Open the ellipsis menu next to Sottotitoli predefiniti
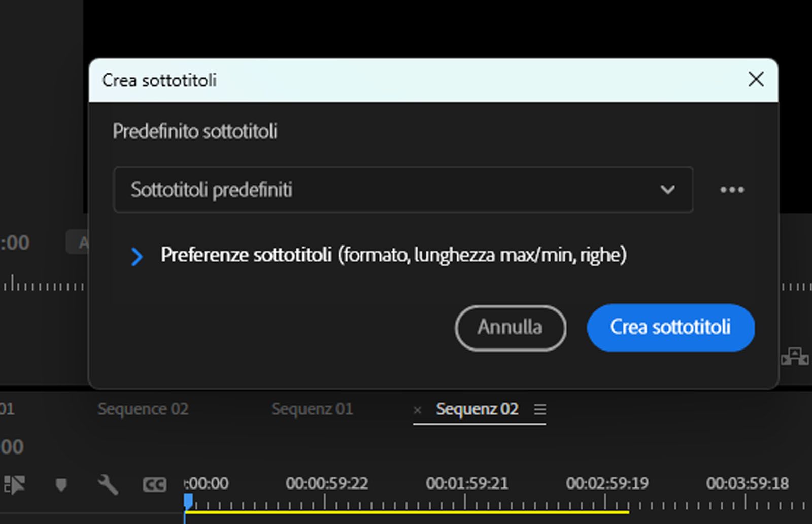The width and height of the screenshot is (812, 524). click(x=732, y=190)
